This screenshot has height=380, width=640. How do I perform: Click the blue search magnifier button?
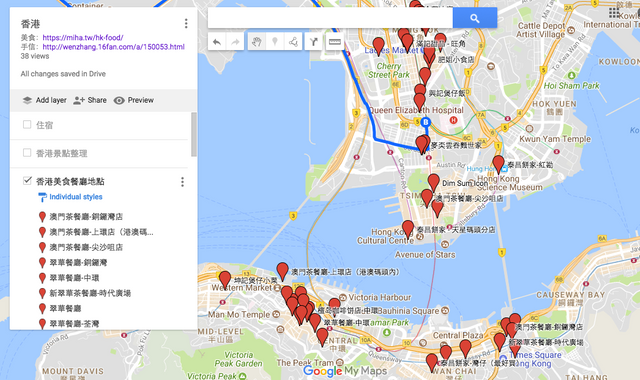tap(475, 18)
